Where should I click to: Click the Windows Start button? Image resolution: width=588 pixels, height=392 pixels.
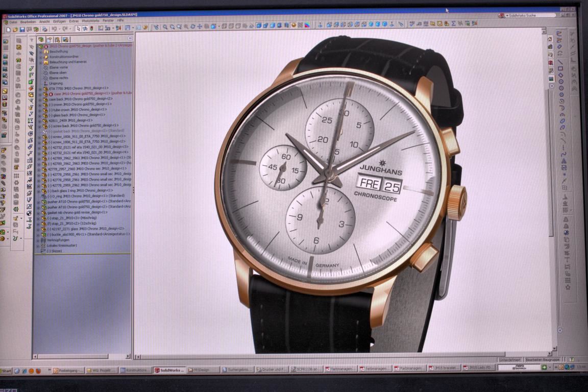tap(7, 371)
